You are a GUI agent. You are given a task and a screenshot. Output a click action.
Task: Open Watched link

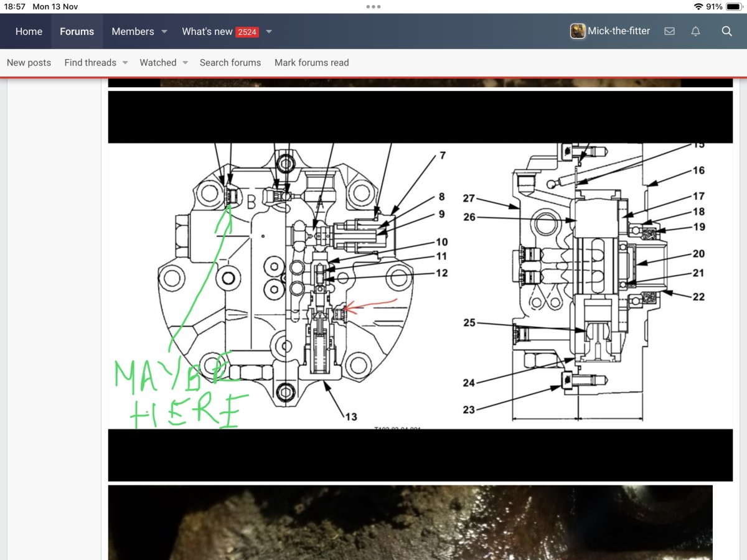point(158,62)
